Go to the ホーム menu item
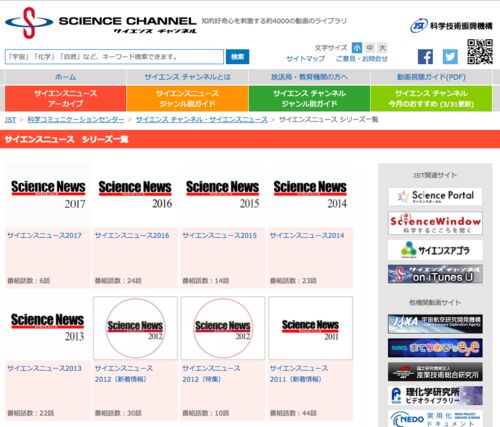 point(65,77)
